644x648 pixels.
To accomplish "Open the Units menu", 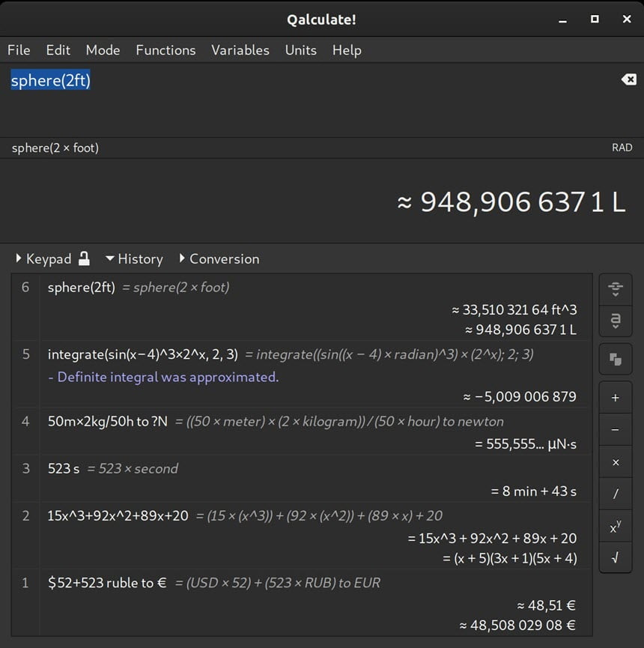I will point(301,50).
